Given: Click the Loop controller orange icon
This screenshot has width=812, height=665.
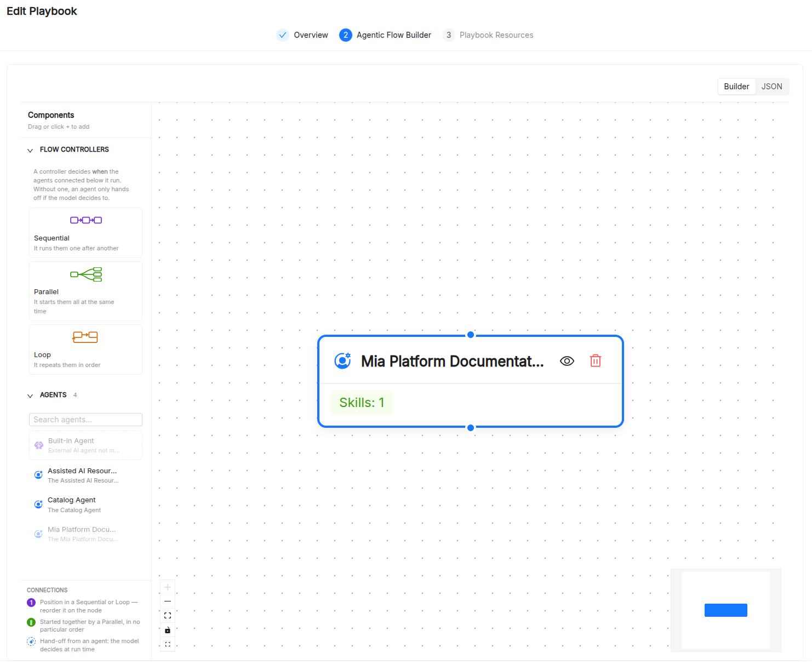Looking at the screenshot, I should pos(85,337).
